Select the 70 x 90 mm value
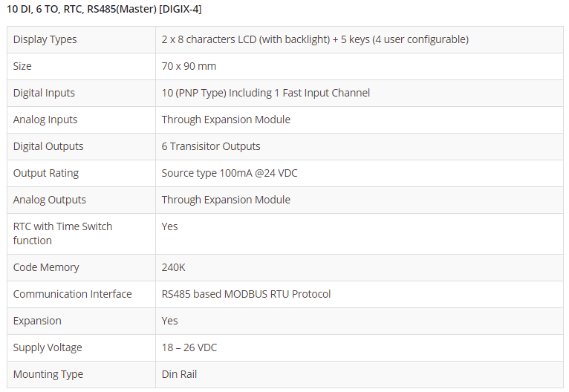Image resolution: width=569 pixels, height=392 pixels. coord(189,66)
